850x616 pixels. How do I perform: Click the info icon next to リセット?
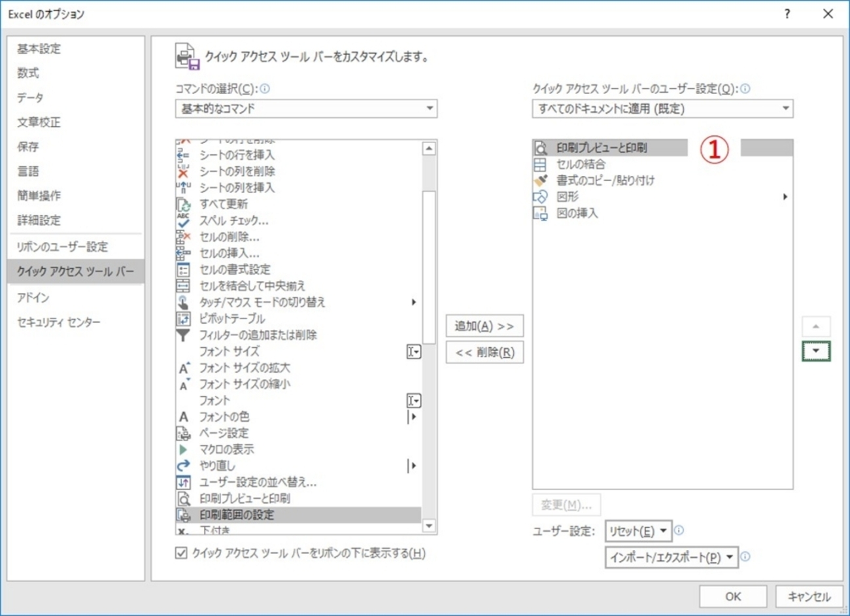click(679, 530)
